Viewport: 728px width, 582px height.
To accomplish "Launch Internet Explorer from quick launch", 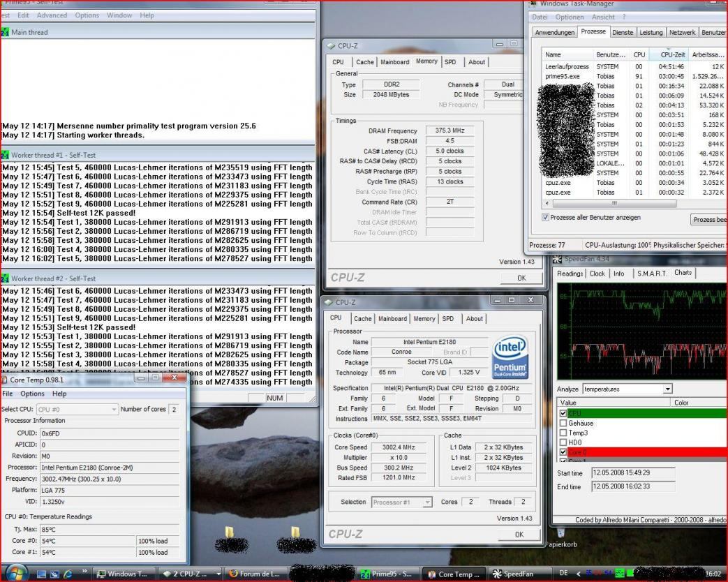I will coord(68,574).
